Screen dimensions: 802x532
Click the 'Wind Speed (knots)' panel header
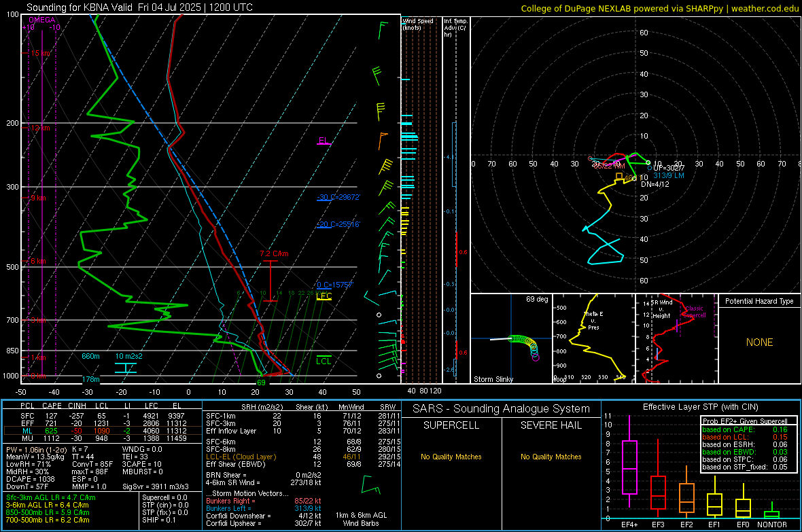[x=418, y=24]
